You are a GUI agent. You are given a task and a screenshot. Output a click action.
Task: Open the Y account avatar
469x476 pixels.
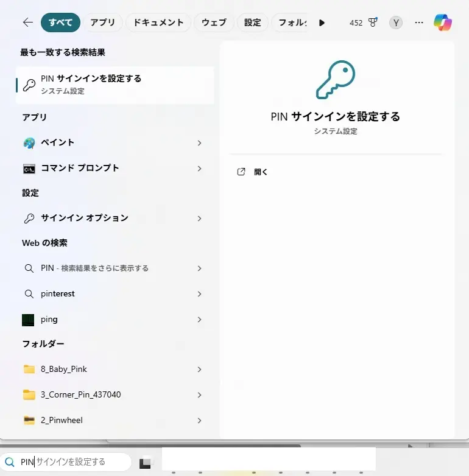point(396,23)
